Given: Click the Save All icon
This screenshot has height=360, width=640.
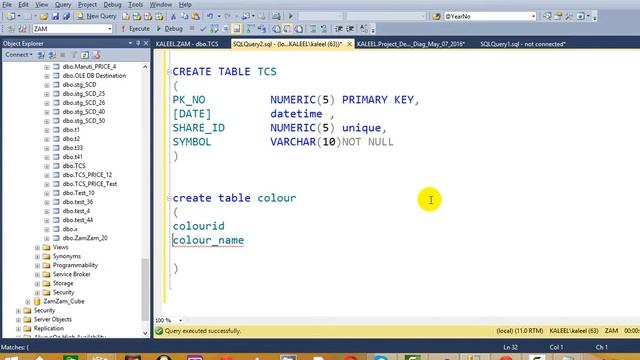Looking at the screenshot, I should [66, 16].
